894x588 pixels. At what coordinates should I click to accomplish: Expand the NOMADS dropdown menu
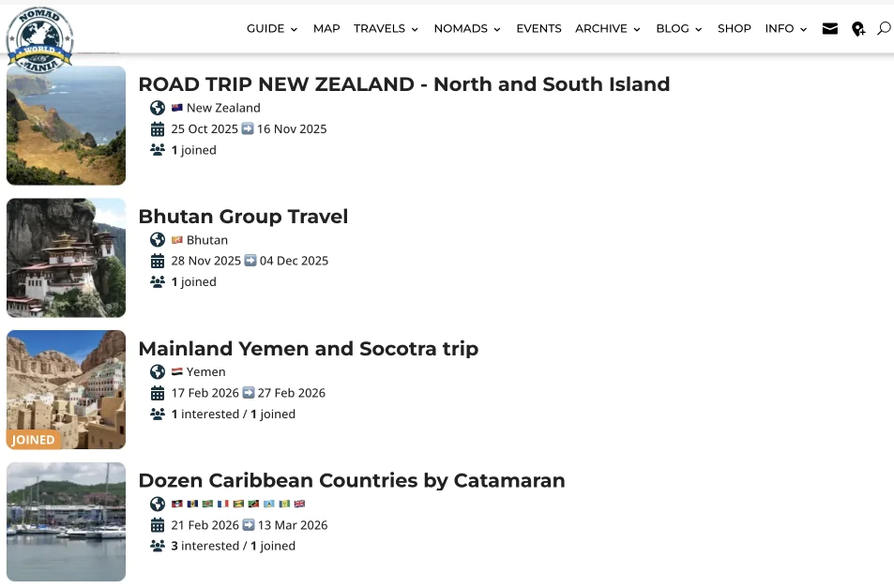(467, 29)
